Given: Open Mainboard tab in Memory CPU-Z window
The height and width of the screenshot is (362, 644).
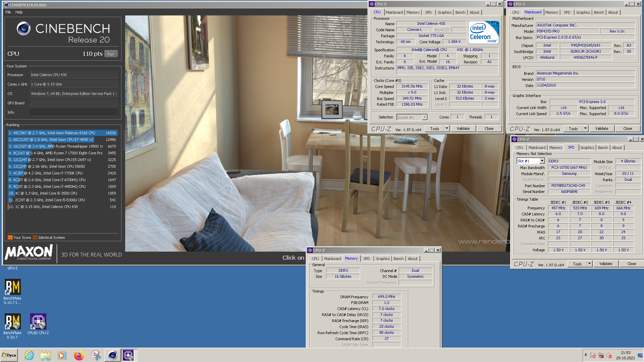Looking at the screenshot, I should (x=332, y=259).
